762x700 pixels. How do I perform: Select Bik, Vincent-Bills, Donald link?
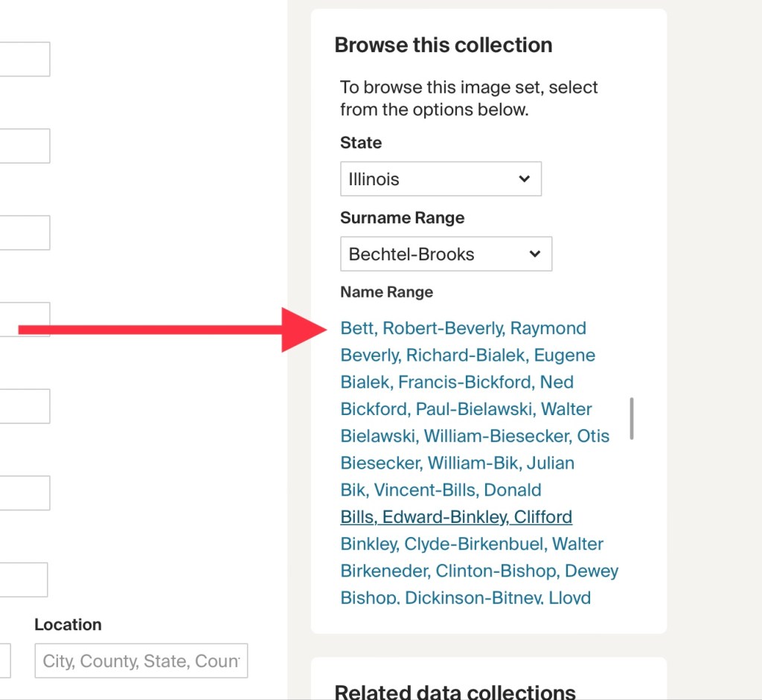point(441,490)
